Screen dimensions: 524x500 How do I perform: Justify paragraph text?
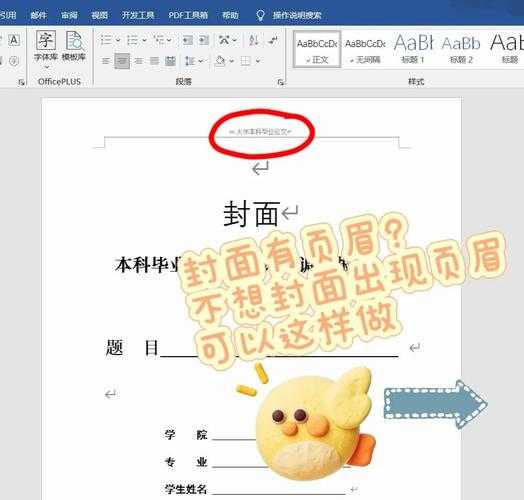click(x=154, y=61)
